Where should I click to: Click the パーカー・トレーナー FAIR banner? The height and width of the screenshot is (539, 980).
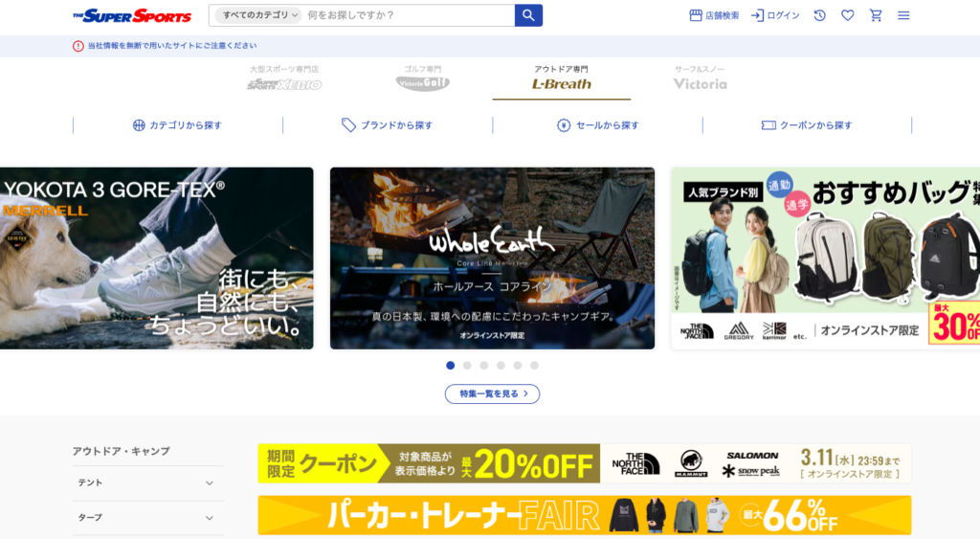[x=585, y=515]
